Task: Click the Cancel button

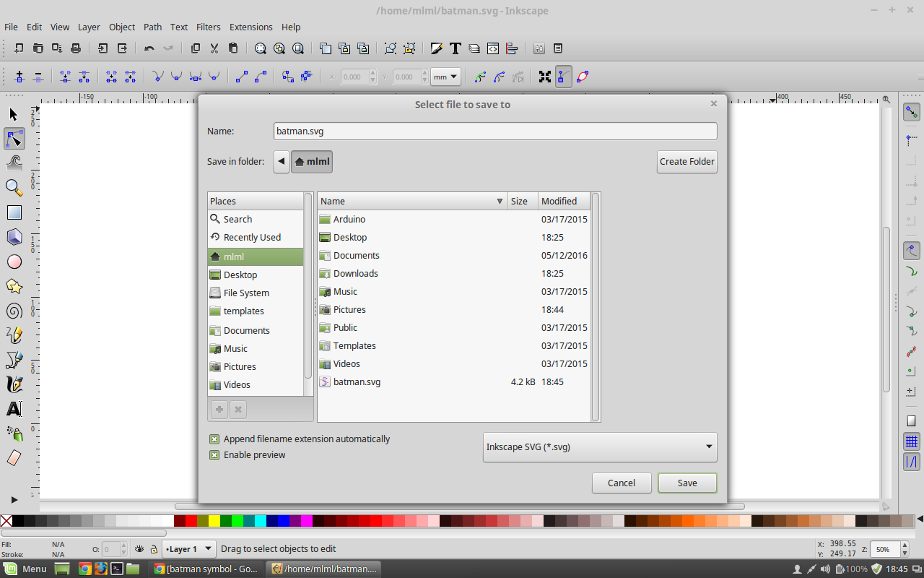Action: 622,483
